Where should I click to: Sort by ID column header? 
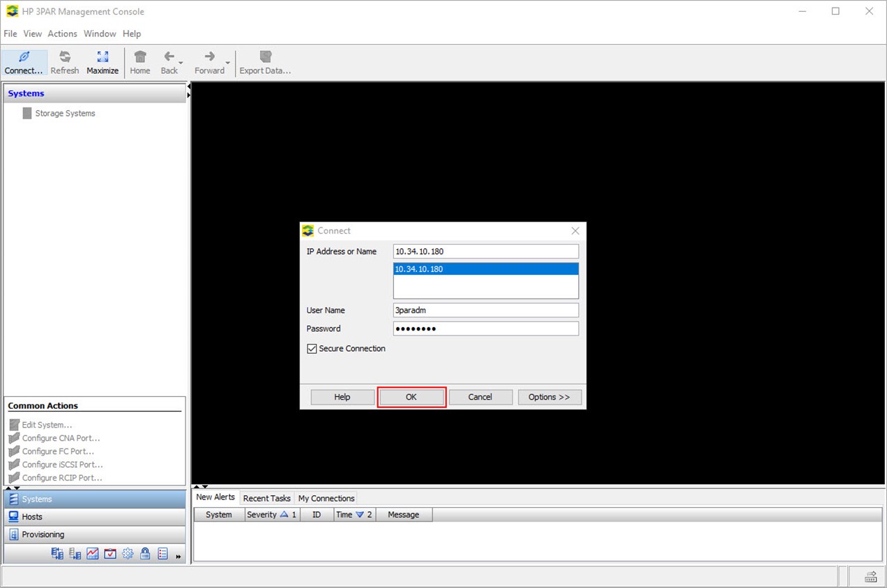pyautogui.click(x=317, y=515)
